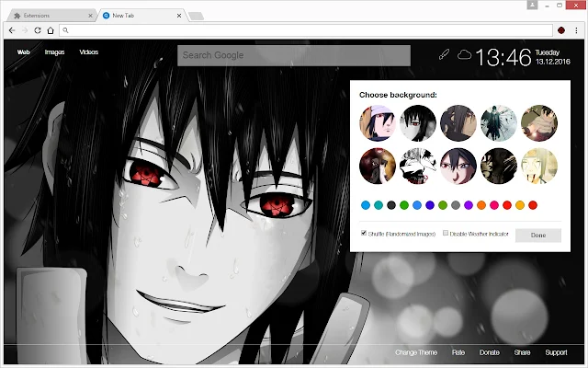588x368 pixels.
Task: Click the Donate link
Action: pos(490,352)
